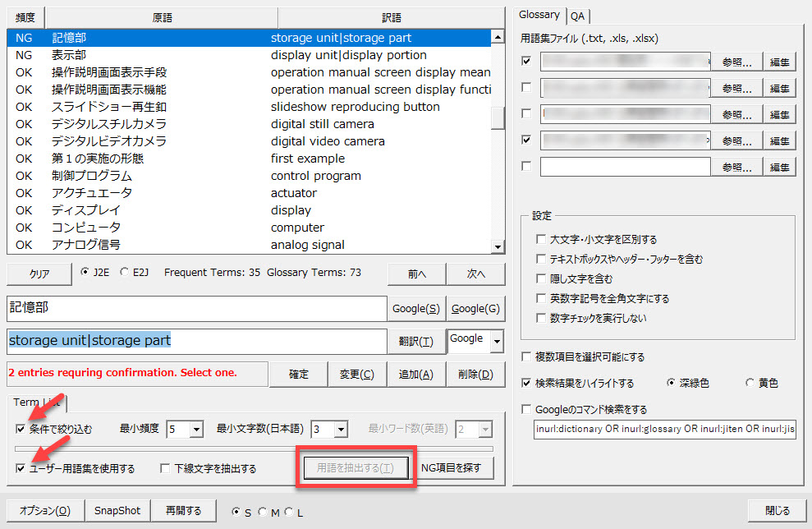Click the Google(S) search button

pyautogui.click(x=416, y=309)
